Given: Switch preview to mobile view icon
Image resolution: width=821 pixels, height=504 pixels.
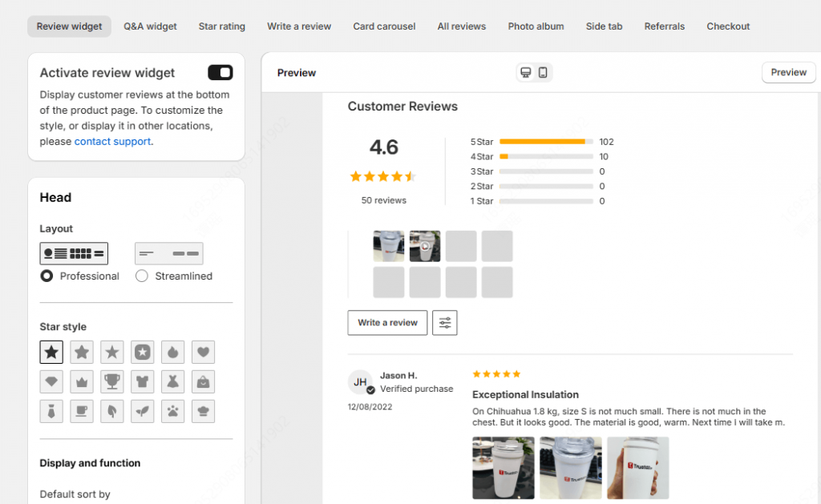Looking at the screenshot, I should [x=544, y=72].
